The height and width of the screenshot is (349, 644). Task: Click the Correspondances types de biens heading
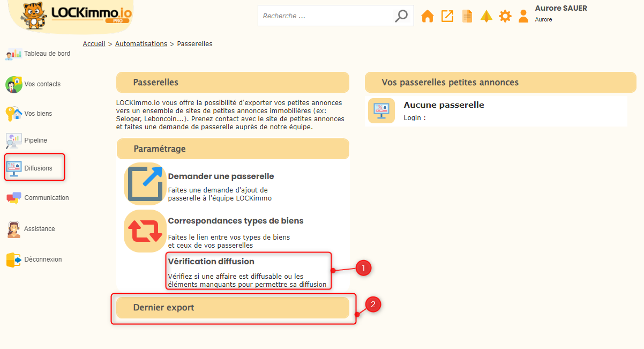pos(236,221)
